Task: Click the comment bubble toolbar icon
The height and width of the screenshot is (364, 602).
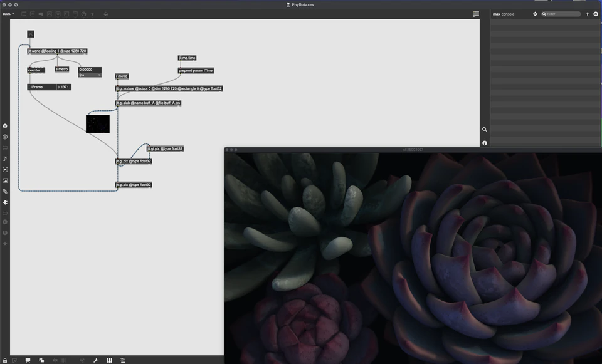Action: tap(41, 14)
